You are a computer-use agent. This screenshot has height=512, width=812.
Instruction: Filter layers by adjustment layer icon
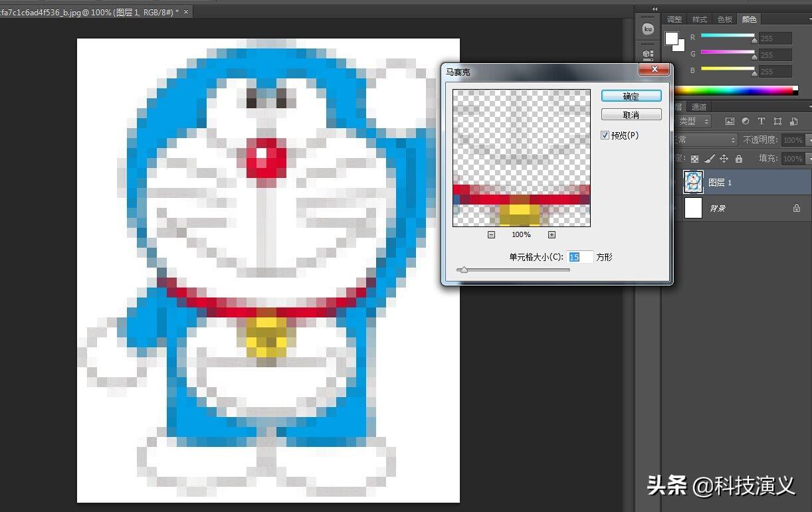[x=745, y=122]
